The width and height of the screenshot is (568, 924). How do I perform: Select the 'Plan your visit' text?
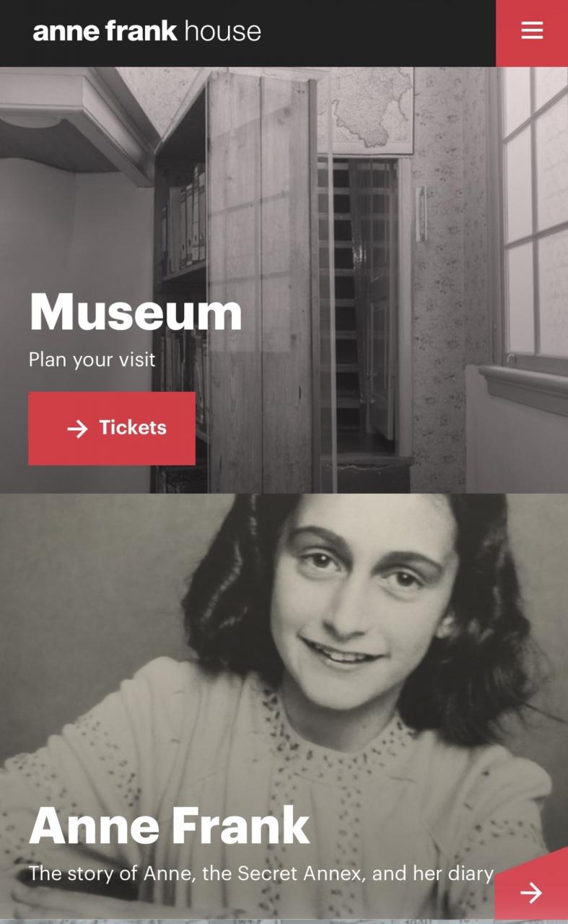pyautogui.click(x=92, y=359)
